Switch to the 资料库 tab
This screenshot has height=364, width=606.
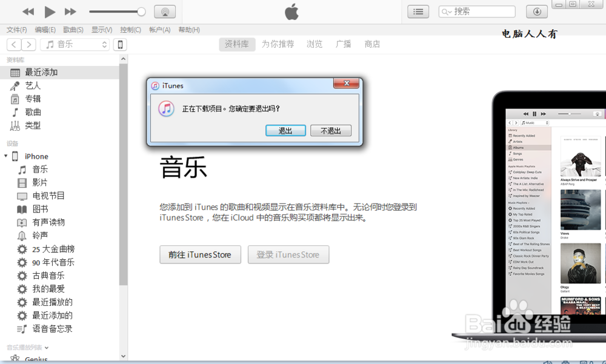coord(237,44)
